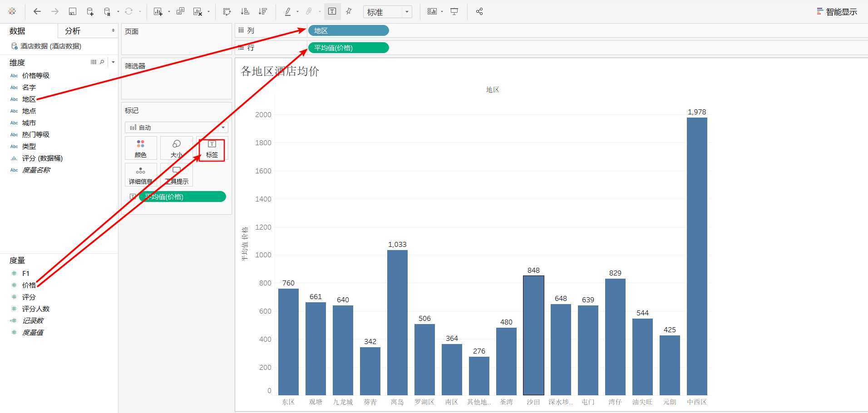Open the clear sheet options dropdown arrow
868x413 pixels.
point(208,12)
